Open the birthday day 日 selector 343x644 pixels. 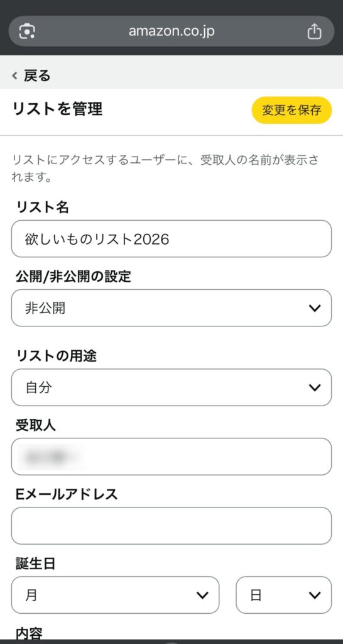283,595
